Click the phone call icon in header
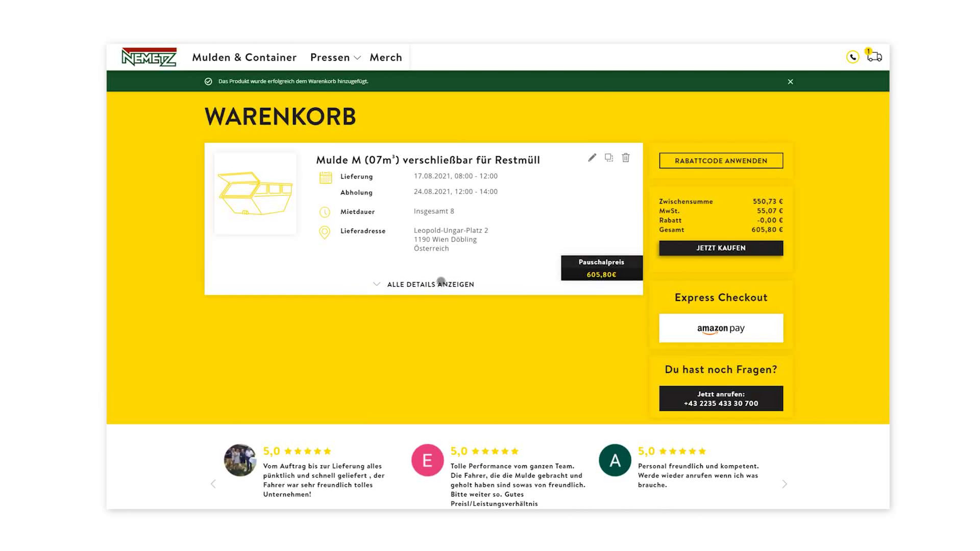The width and height of the screenshot is (980, 551). [x=852, y=57]
